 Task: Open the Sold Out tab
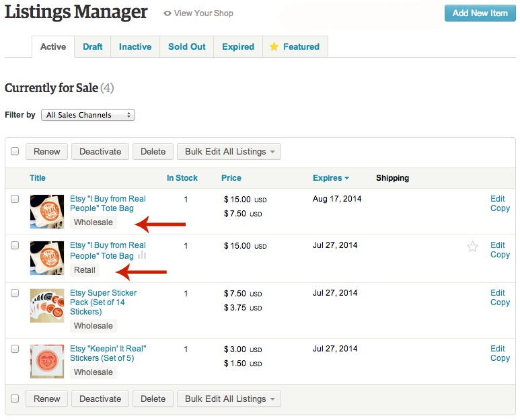187,46
